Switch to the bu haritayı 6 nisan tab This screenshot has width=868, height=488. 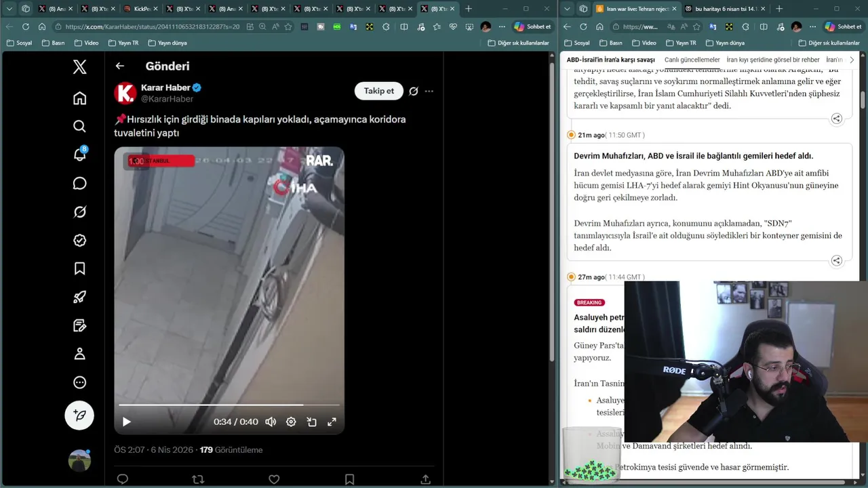click(725, 9)
